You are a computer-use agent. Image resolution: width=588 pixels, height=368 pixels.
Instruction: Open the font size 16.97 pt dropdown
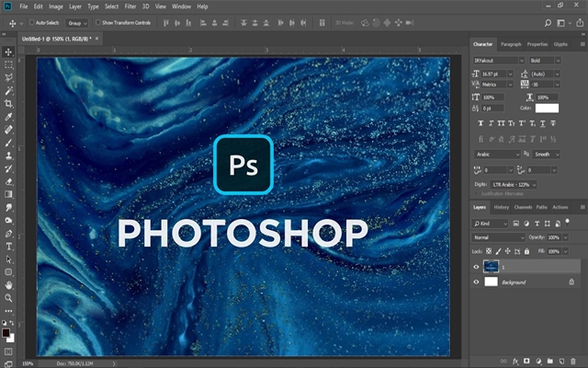(510, 74)
